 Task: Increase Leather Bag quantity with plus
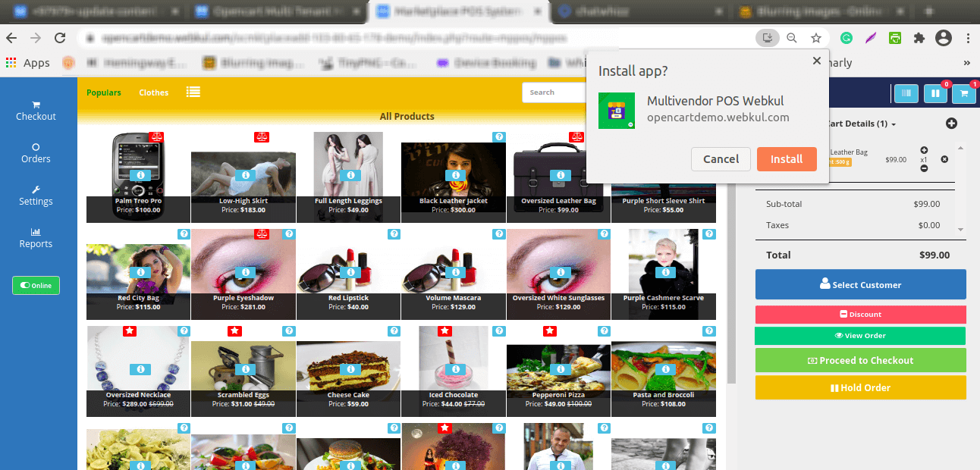[924, 150]
